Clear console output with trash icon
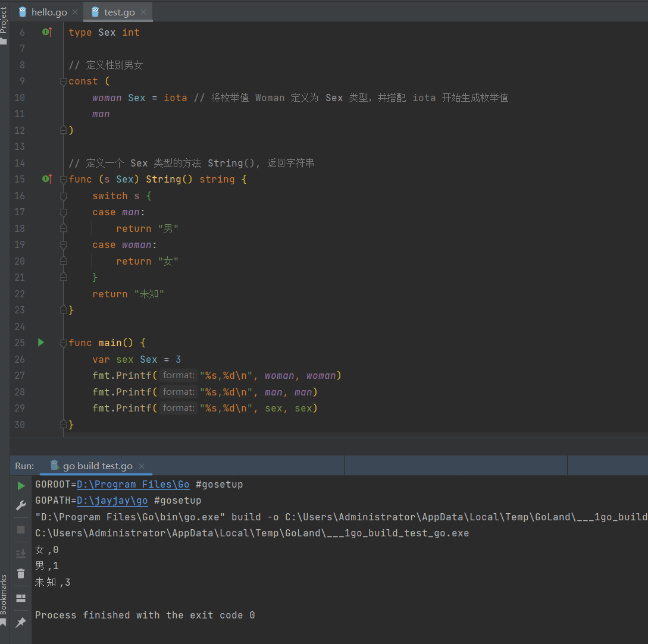This screenshot has width=648, height=644. pos(21,573)
